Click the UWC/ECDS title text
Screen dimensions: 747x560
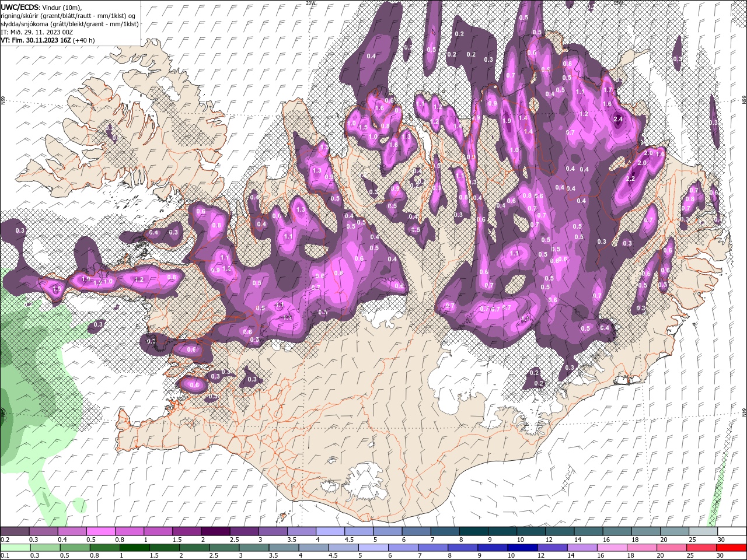(x=20, y=6)
